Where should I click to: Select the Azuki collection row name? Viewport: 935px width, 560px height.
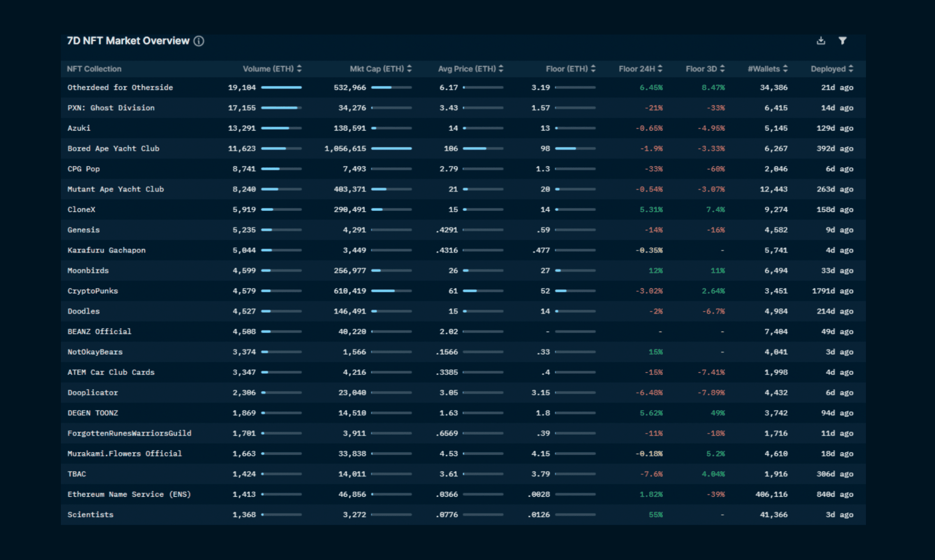(79, 128)
